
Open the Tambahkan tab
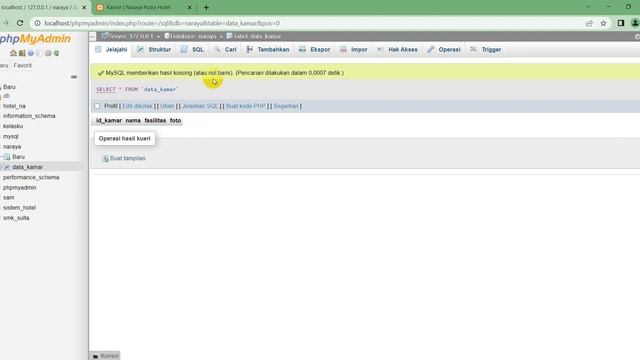click(268, 49)
